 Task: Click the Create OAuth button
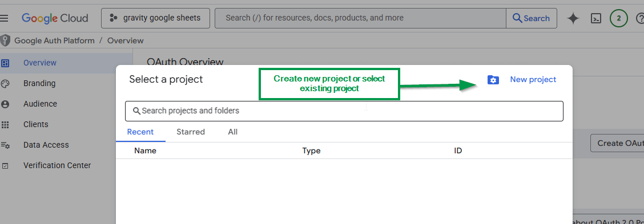point(617,143)
